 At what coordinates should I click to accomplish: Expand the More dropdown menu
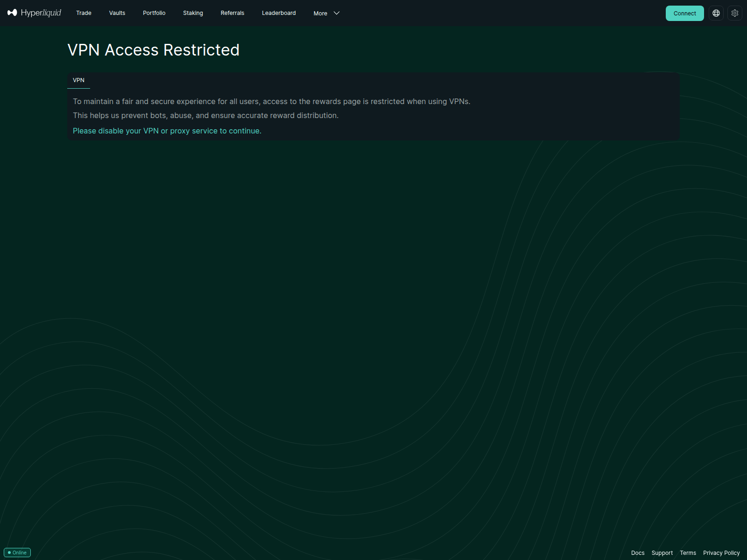pyautogui.click(x=326, y=13)
